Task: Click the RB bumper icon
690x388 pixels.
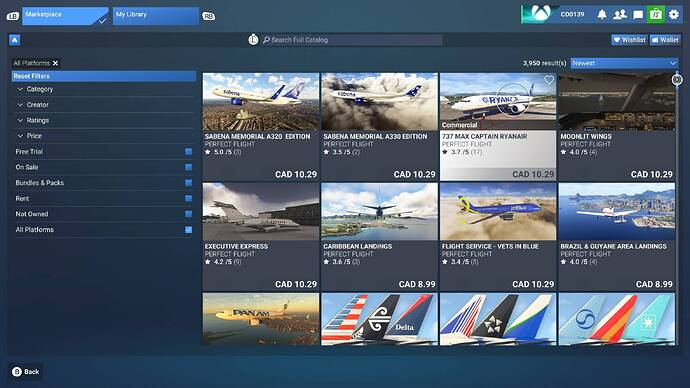Action: (x=209, y=16)
